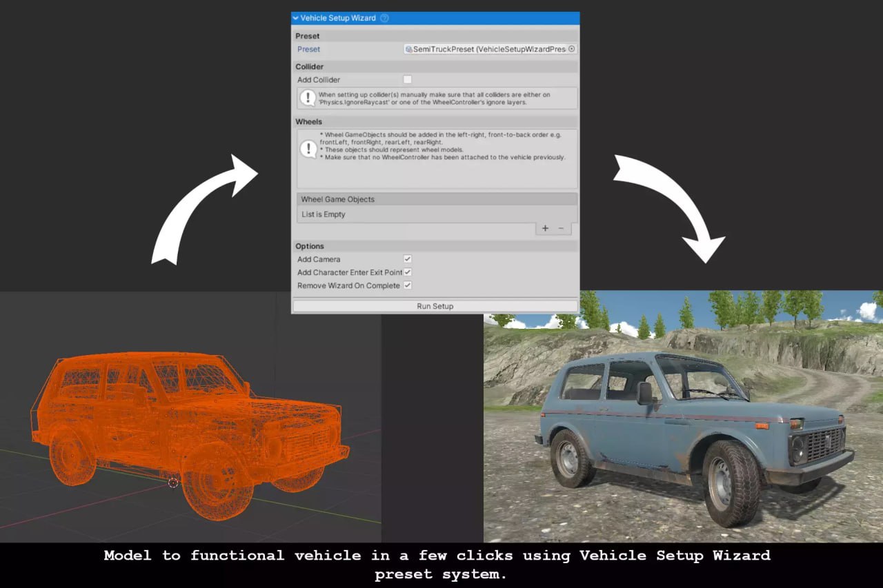
Task: Click the Run Setup button
Action: [x=435, y=306]
